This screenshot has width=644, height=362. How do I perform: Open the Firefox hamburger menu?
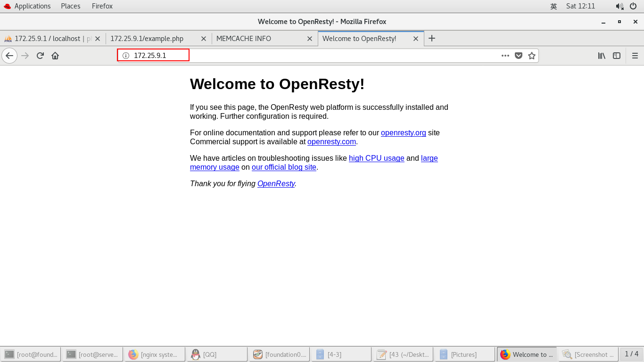pos(635,56)
